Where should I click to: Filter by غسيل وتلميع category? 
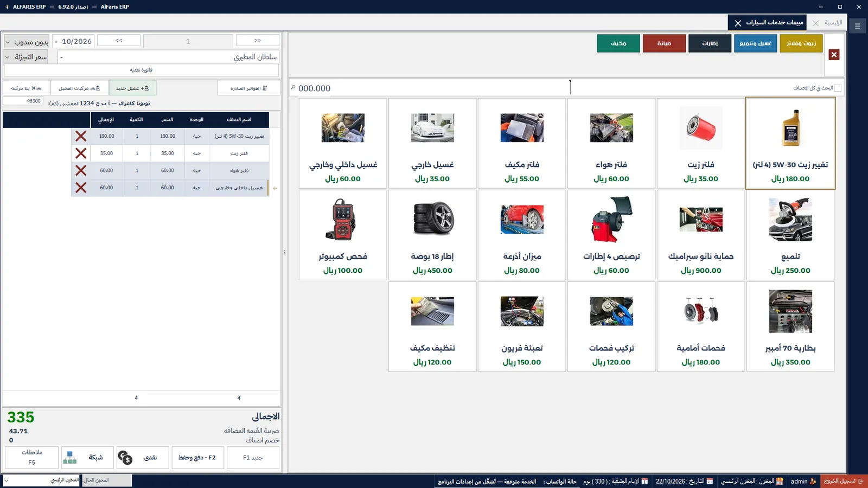pyautogui.click(x=756, y=43)
